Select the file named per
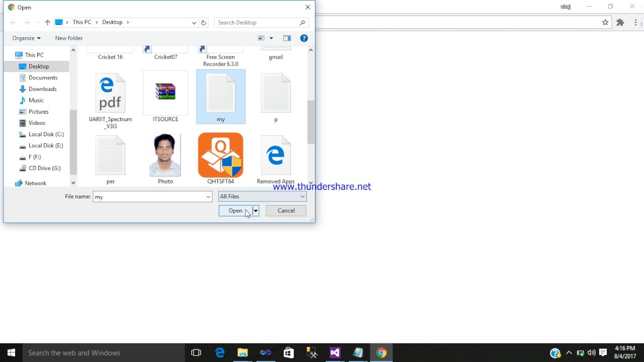 pyautogui.click(x=110, y=159)
